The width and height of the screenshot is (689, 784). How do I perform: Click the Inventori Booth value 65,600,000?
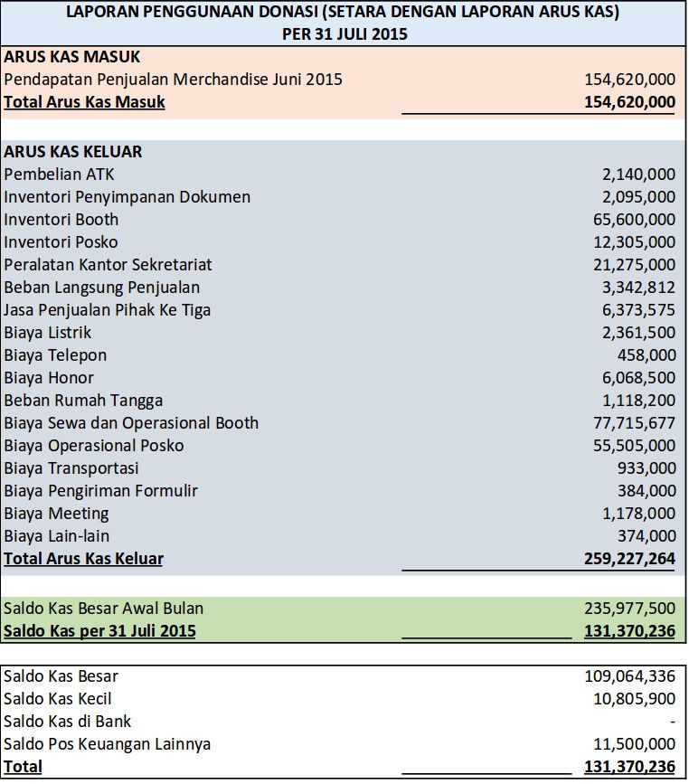(x=634, y=219)
